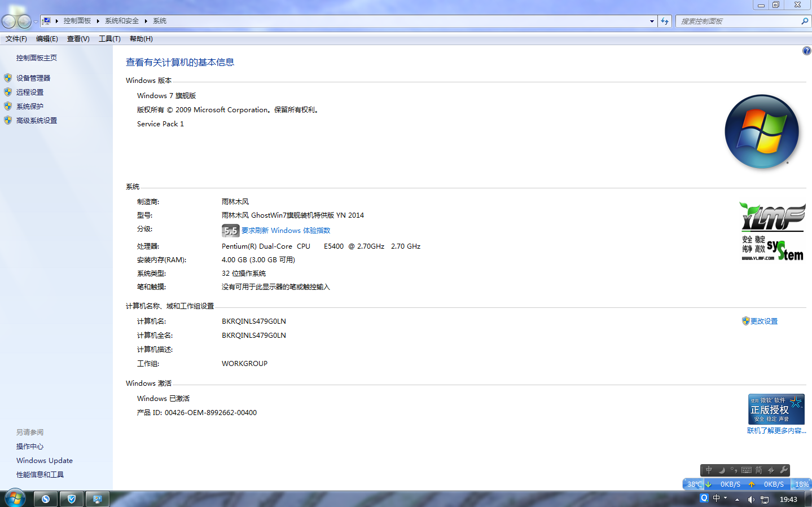Open 设备管理器 from sidebar
This screenshot has height=507, width=812.
(33, 78)
